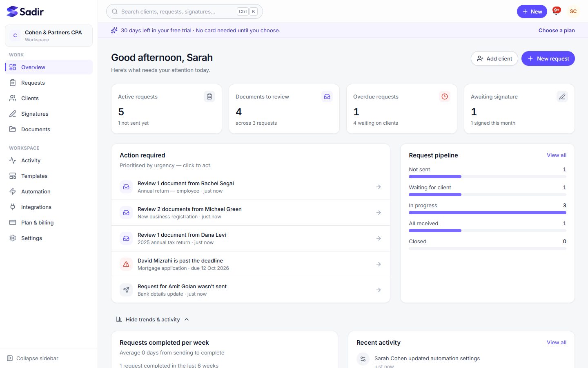This screenshot has width=588, height=368.
Task: Open the Overdue requests stat card
Action: pyautogui.click(x=402, y=109)
